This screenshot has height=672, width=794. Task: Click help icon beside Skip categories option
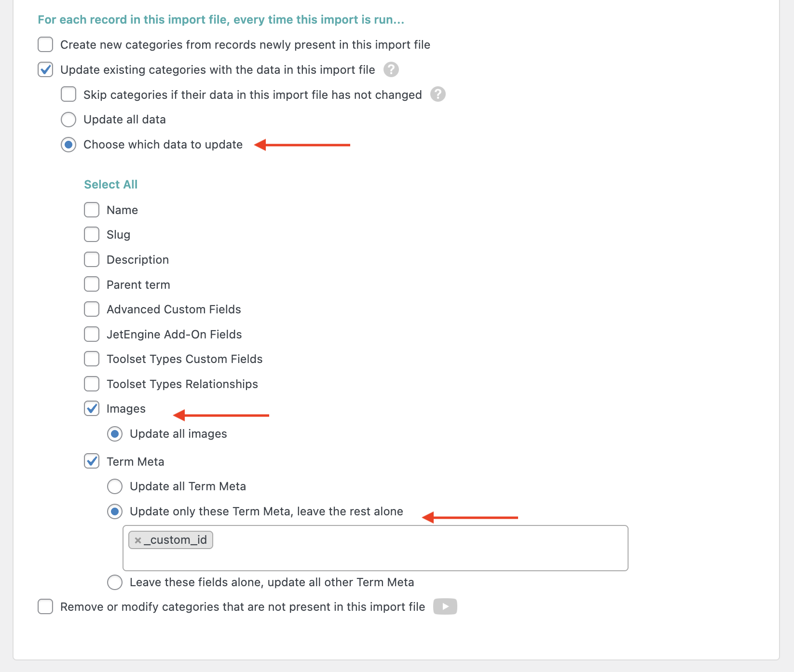click(438, 94)
